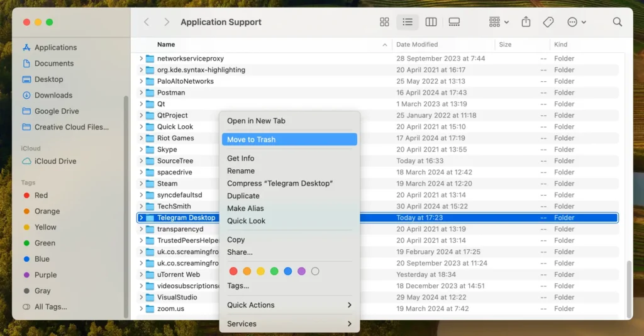
Task: Select the VisualStudio folder row
Action: tap(377, 298)
